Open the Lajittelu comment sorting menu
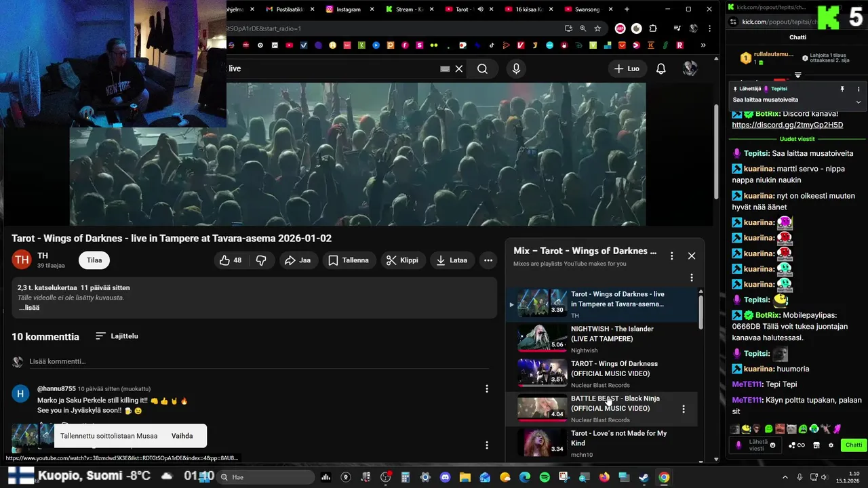 click(x=117, y=336)
